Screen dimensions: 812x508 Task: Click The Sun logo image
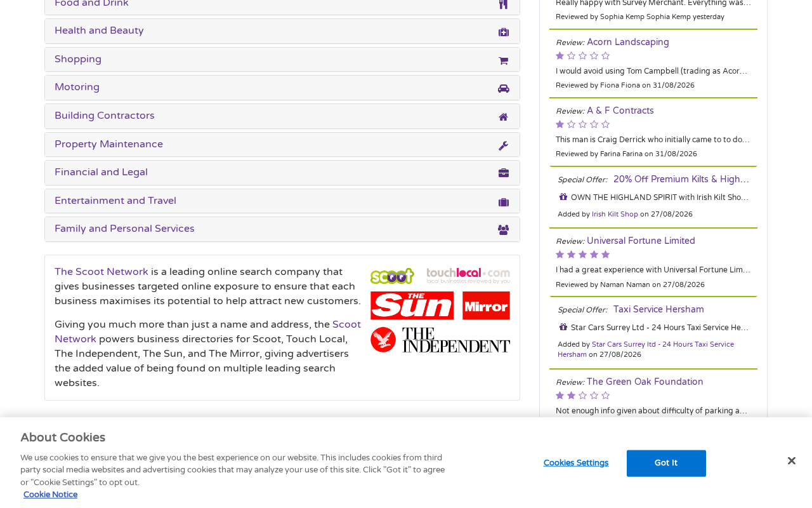412,305
